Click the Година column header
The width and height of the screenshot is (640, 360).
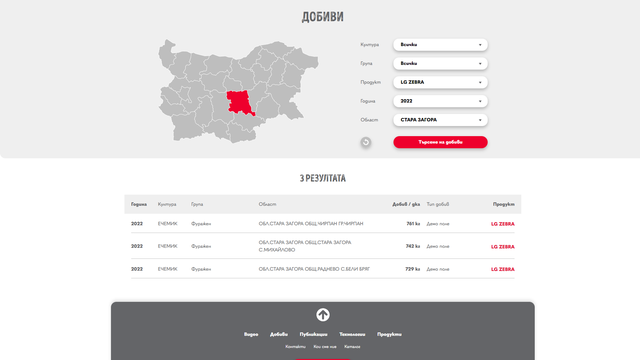139,204
